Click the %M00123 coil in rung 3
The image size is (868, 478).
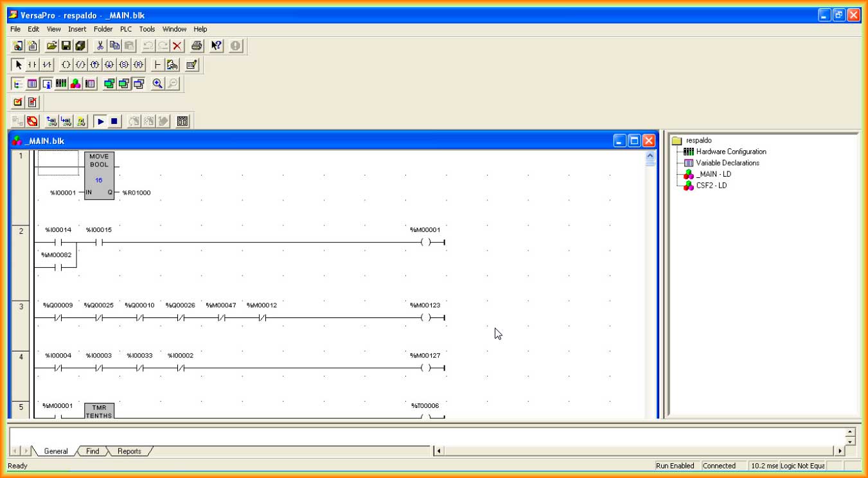pyautogui.click(x=425, y=317)
